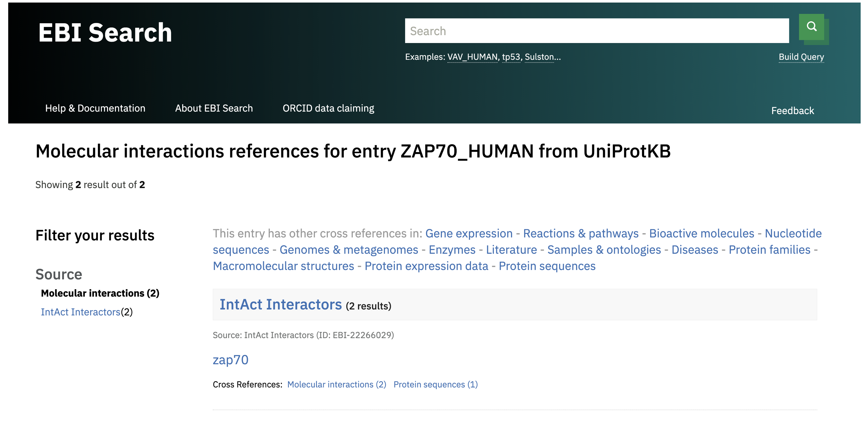Open the zap70 result entry
This screenshot has width=868, height=422.
pyautogui.click(x=231, y=360)
